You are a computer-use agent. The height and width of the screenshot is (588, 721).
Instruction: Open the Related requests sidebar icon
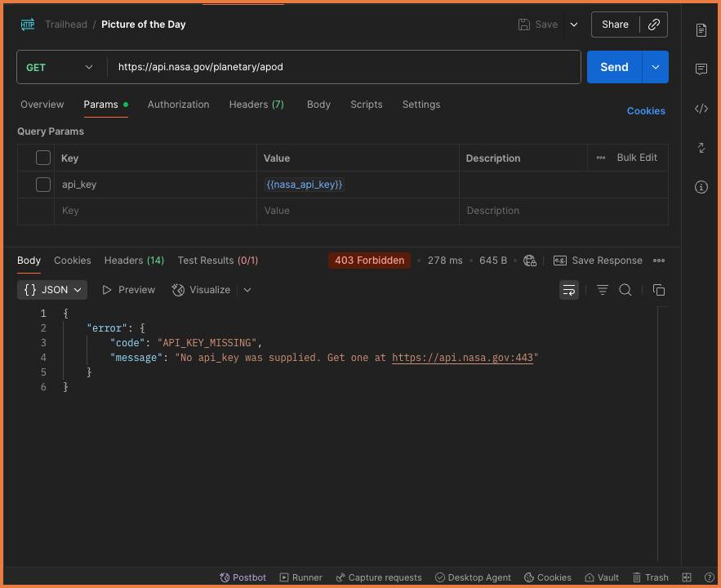[x=701, y=148]
